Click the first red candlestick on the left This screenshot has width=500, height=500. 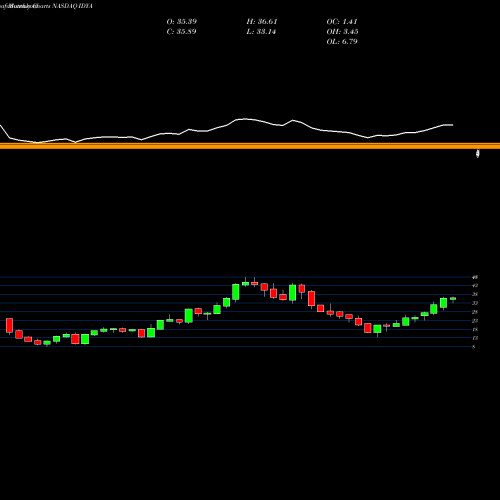(x=9, y=325)
